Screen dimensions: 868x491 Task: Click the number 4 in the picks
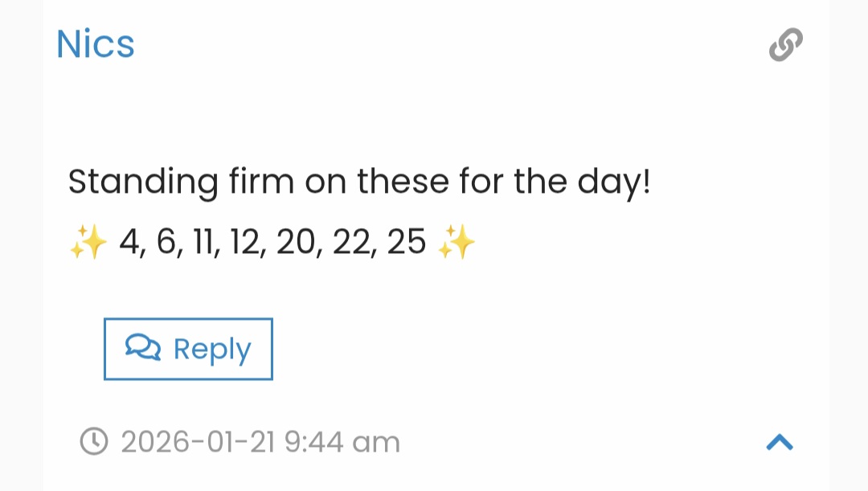(x=127, y=241)
